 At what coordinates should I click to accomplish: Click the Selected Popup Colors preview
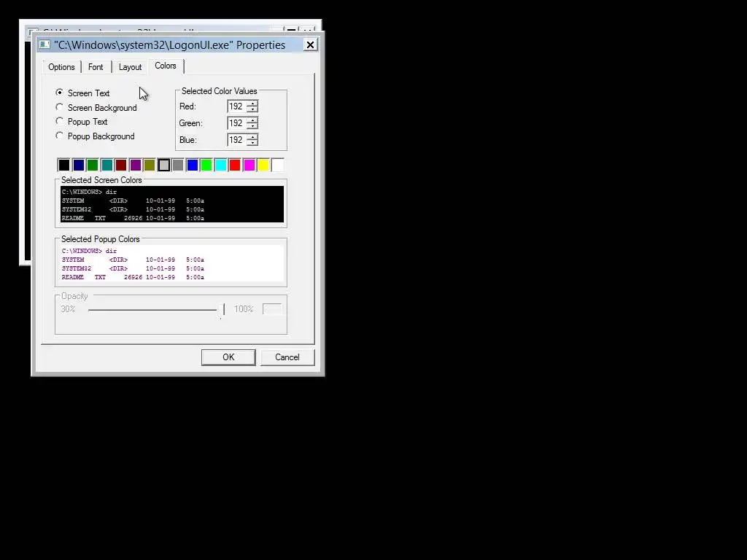[x=172, y=263]
